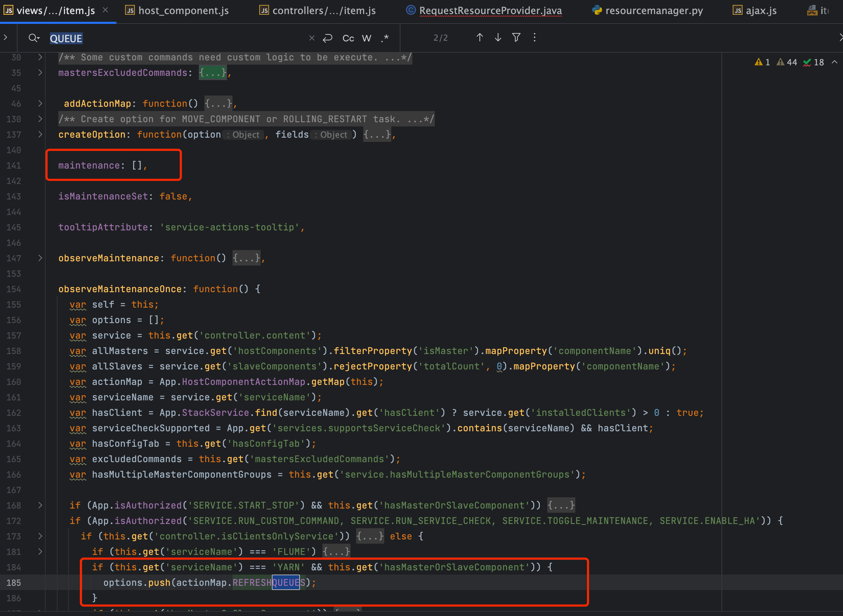Click 'isMaintenanceSet' property
This screenshot has width=843, height=616.
click(x=103, y=196)
